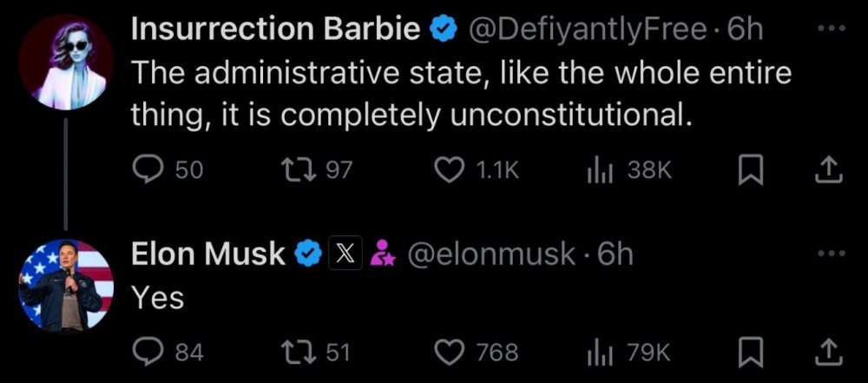
Task: View analytics for Insurrection Barbie's post
Action: (x=599, y=170)
